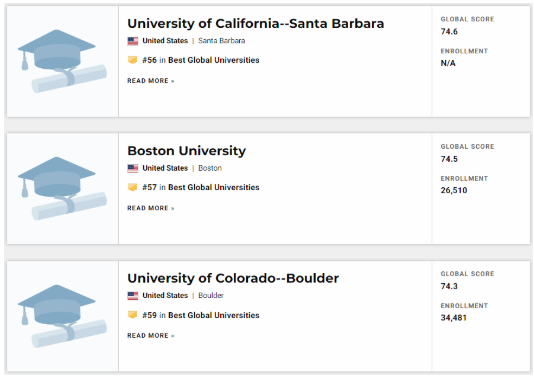Click #57 in Best Global Universities link

click(201, 187)
